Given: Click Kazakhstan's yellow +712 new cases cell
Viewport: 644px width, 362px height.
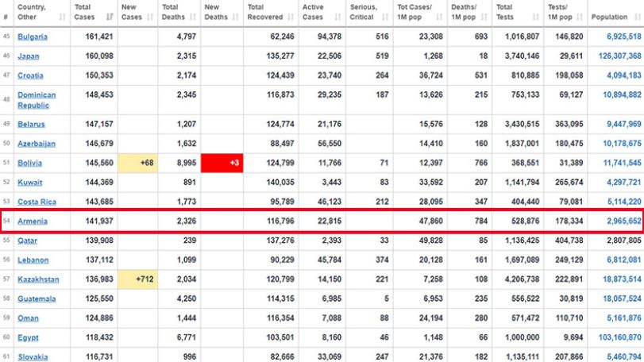Looking at the screenshot, I should tap(137, 279).
